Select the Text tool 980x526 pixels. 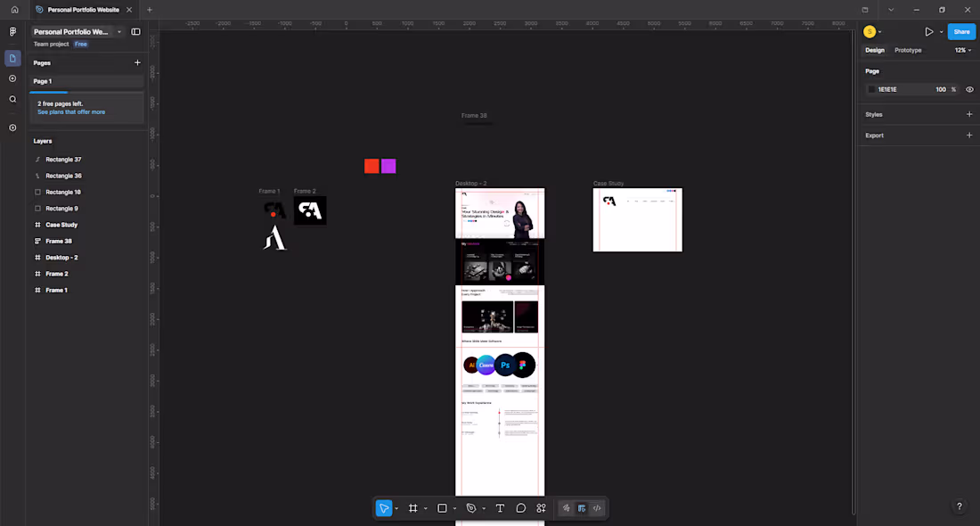500,508
